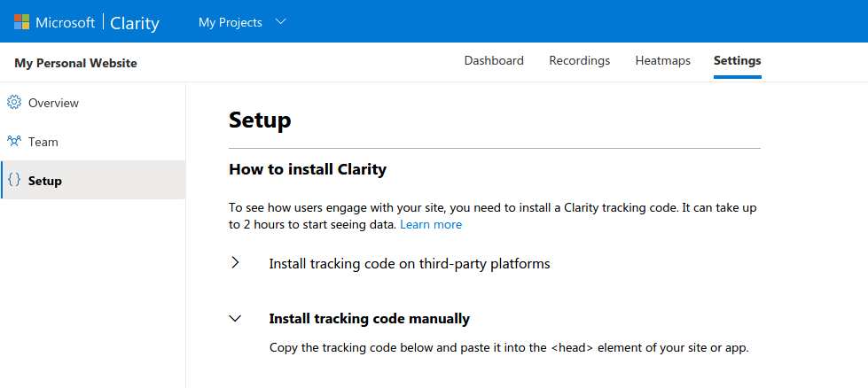Click the Install tracking code on third-party platforms label
This screenshot has width=868, height=388.
pyautogui.click(x=410, y=264)
